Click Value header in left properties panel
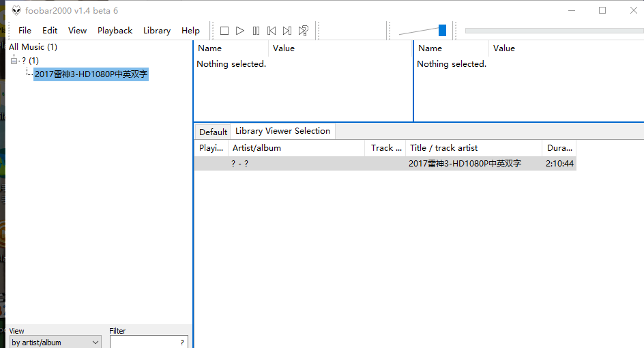 [341, 48]
